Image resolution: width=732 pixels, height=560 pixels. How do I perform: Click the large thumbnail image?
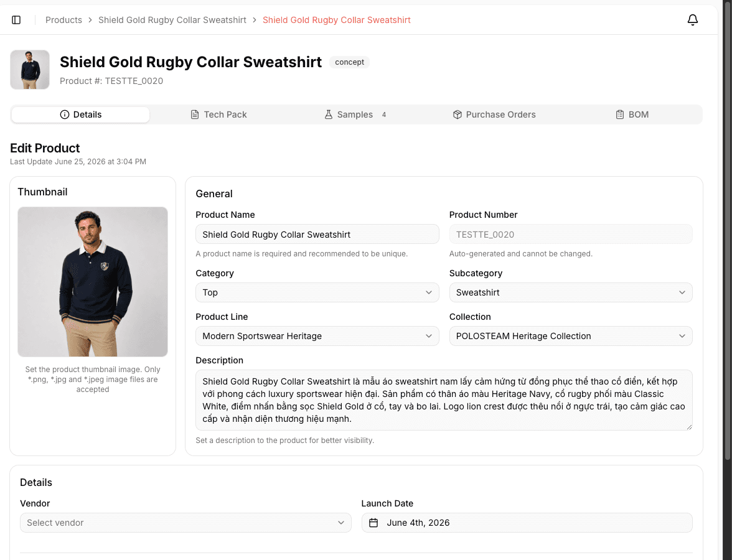pyautogui.click(x=92, y=282)
